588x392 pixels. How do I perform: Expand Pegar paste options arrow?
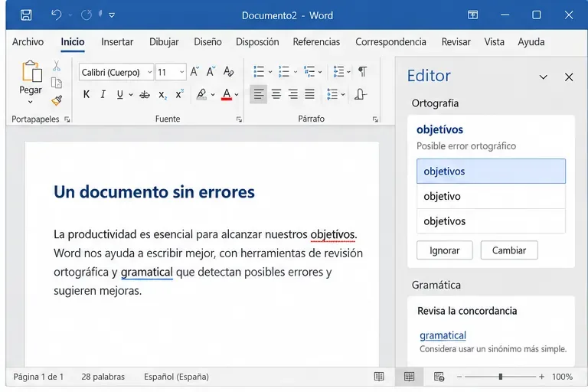[31, 102]
